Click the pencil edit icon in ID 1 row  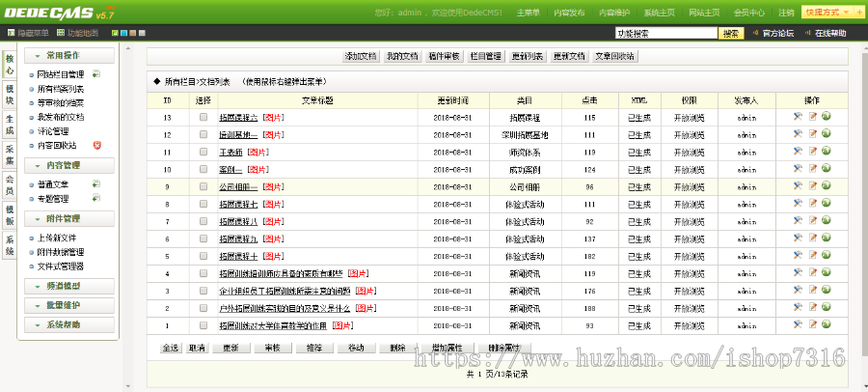coord(813,324)
